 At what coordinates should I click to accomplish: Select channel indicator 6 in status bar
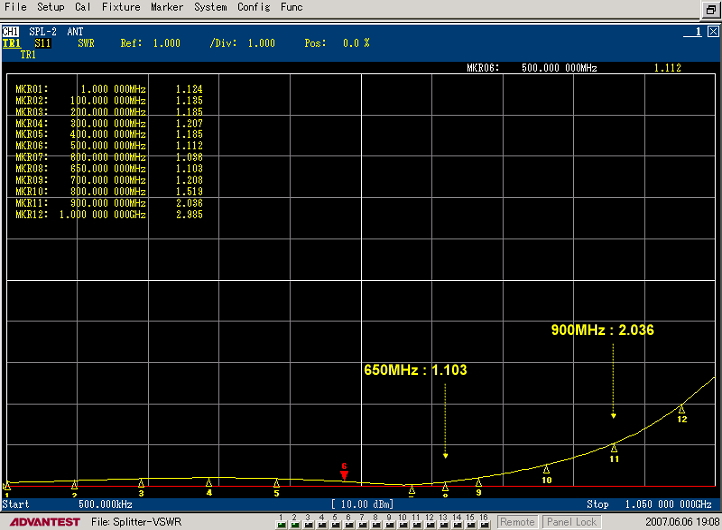pyautogui.click(x=349, y=522)
